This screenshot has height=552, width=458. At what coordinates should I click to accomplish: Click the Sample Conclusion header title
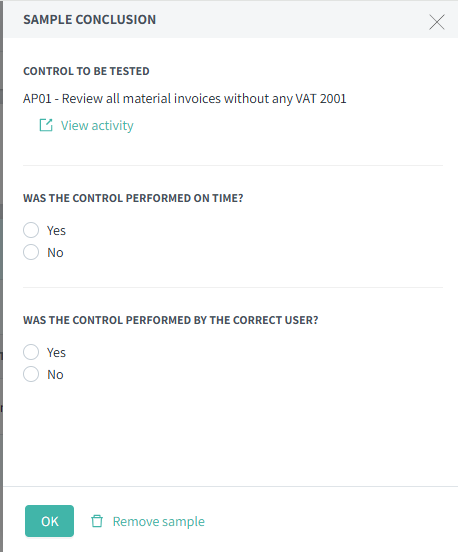tap(90, 20)
